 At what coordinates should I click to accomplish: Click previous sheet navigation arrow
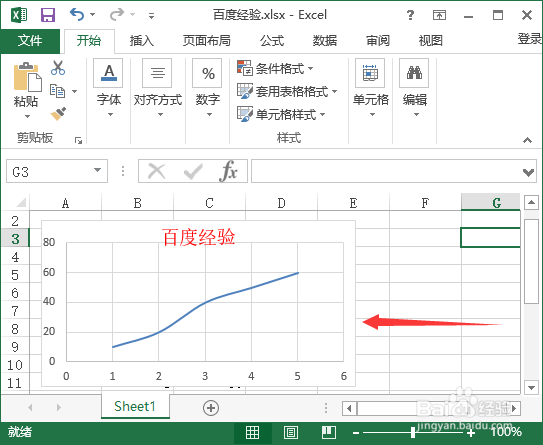(x=30, y=408)
